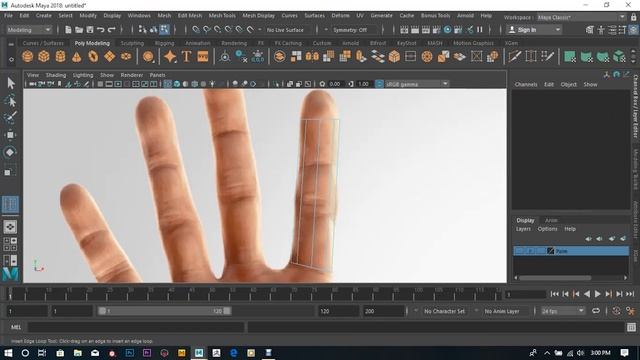Click the SVG shelf icon

[203, 56]
